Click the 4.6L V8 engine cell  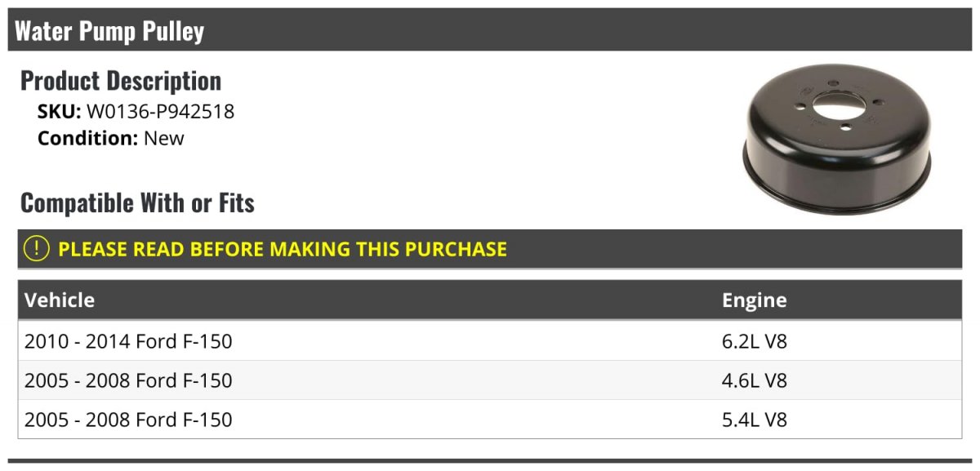coord(754,380)
